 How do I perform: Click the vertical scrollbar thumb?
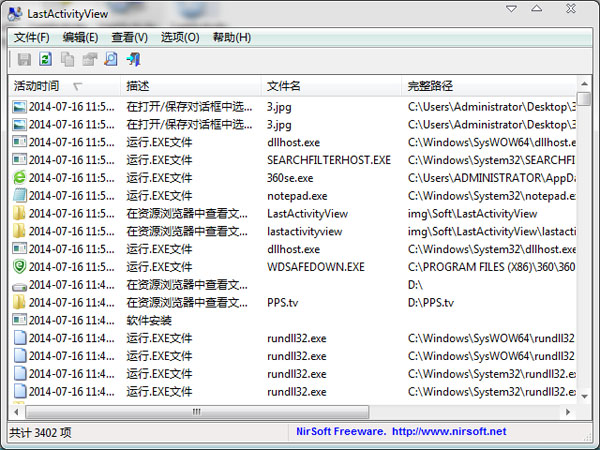point(584,98)
